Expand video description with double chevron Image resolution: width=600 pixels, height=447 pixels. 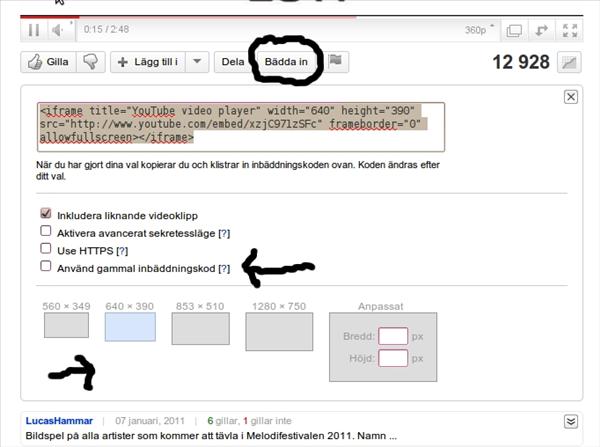571,421
